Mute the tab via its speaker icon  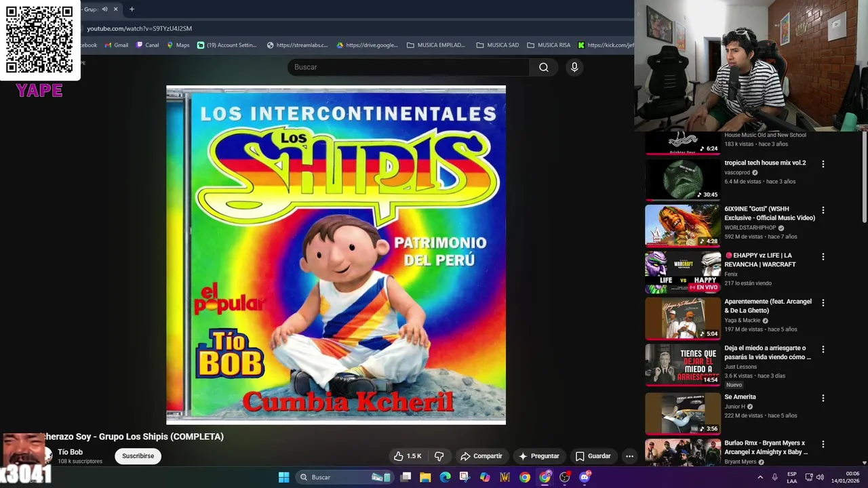[104, 9]
